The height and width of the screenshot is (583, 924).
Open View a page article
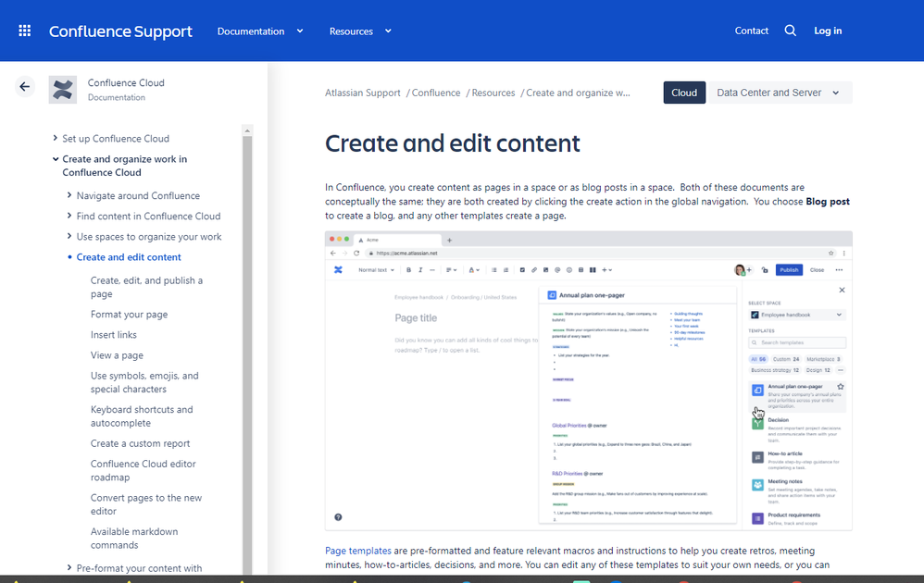click(x=117, y=355)
